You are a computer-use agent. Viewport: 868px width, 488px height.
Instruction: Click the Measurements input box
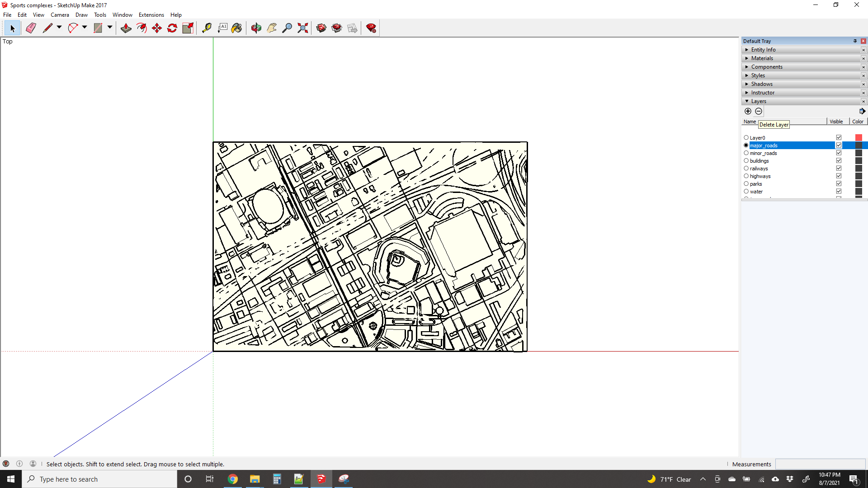(x=820, y=464)
